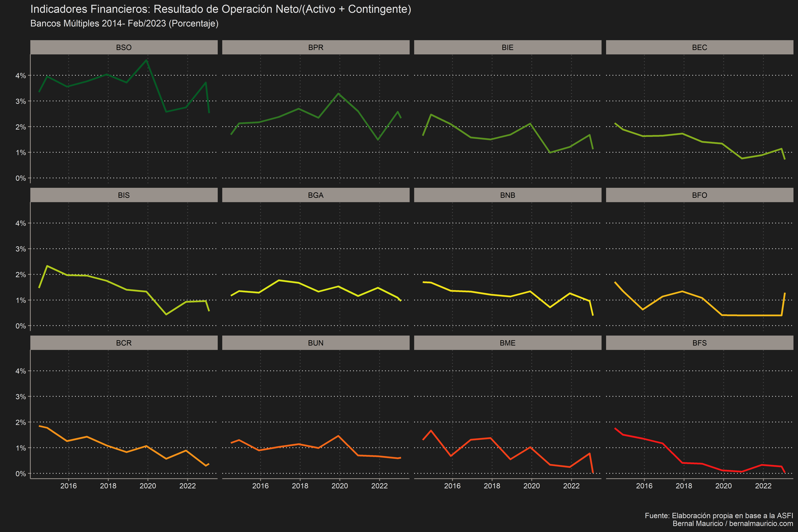Click the 2022 x-axis label under BUN
Image resolution: width=798 pixels, height=532 pixels.
click(x=379, y=486)
